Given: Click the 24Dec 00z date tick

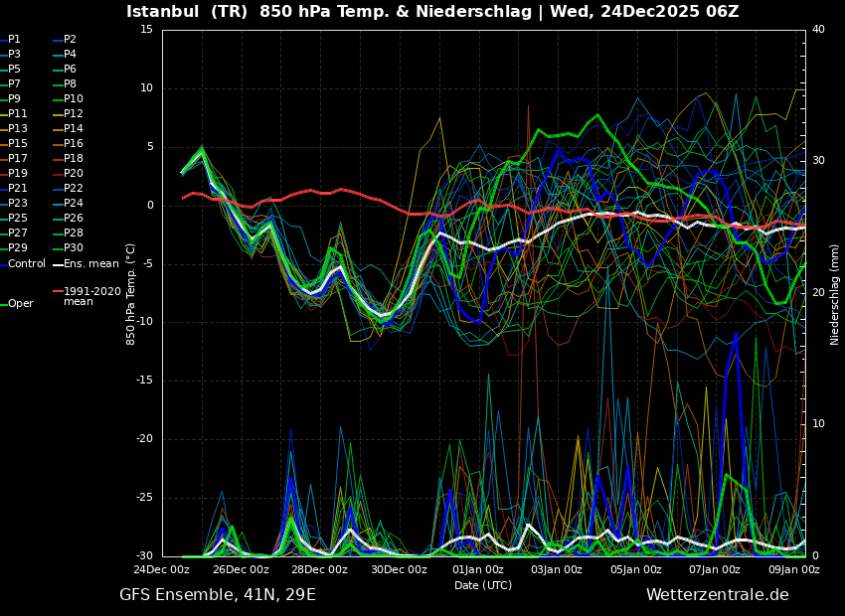Looking at the screenshot, I should click(x=162, y=569).
